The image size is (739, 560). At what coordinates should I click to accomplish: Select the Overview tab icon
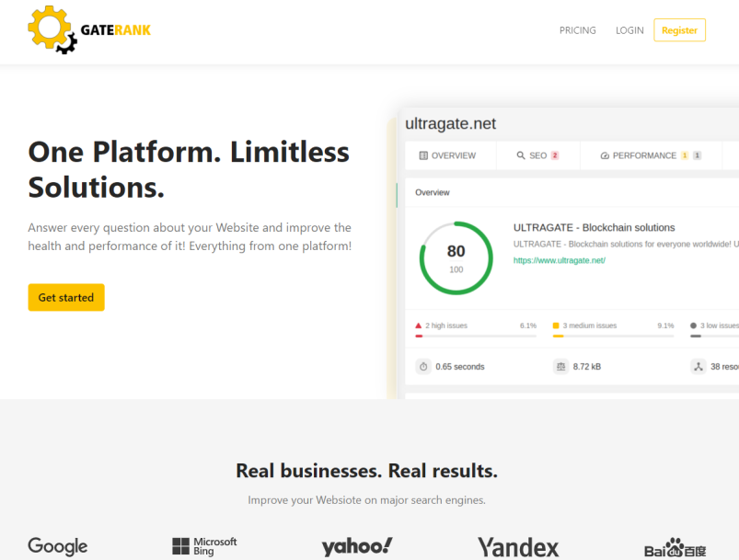[x=423, y=155]
